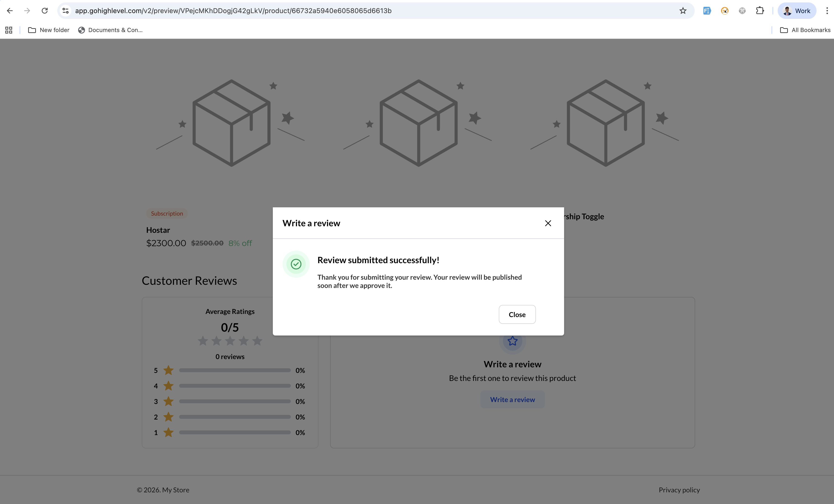
Task: Click the site information icon
Action: pos(66,11)
